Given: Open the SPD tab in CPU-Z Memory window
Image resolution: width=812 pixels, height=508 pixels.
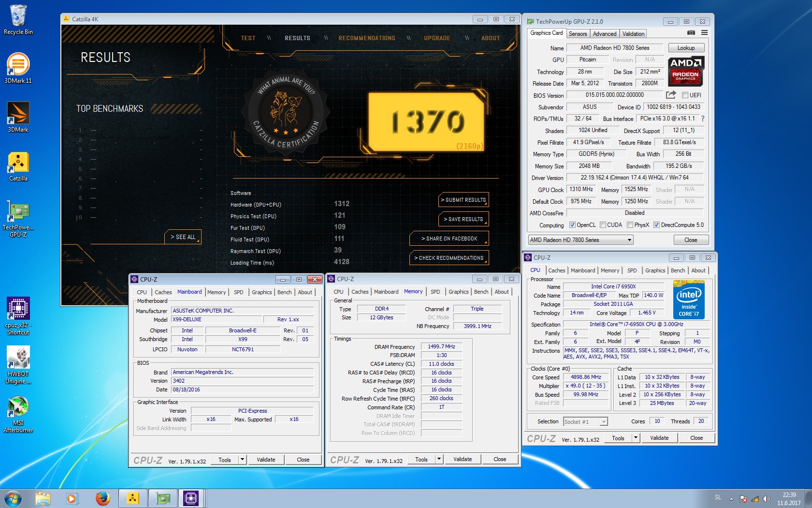Looking at the screenshot, I should pyautogui.click(x=435, y=292).
